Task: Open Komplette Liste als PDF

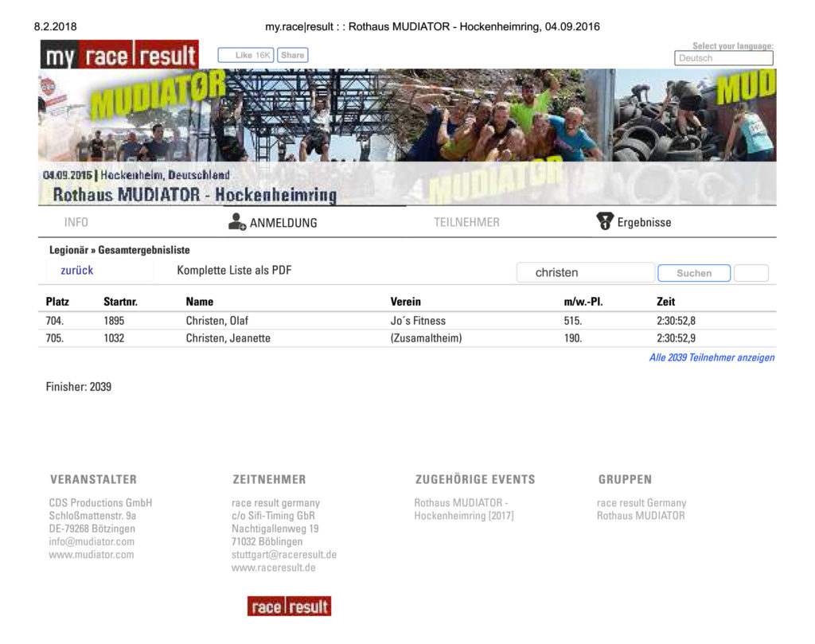Action: (235, 271)
